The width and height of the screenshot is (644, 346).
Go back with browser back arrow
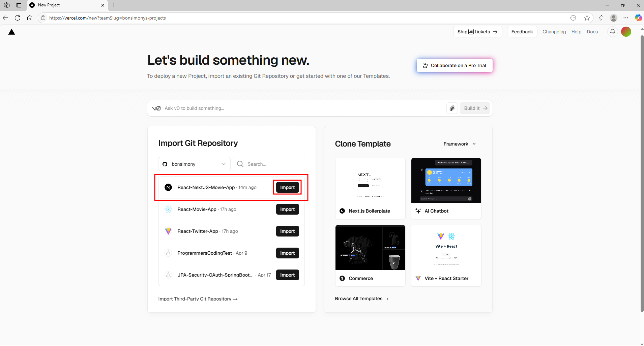[x=5, y=18]
